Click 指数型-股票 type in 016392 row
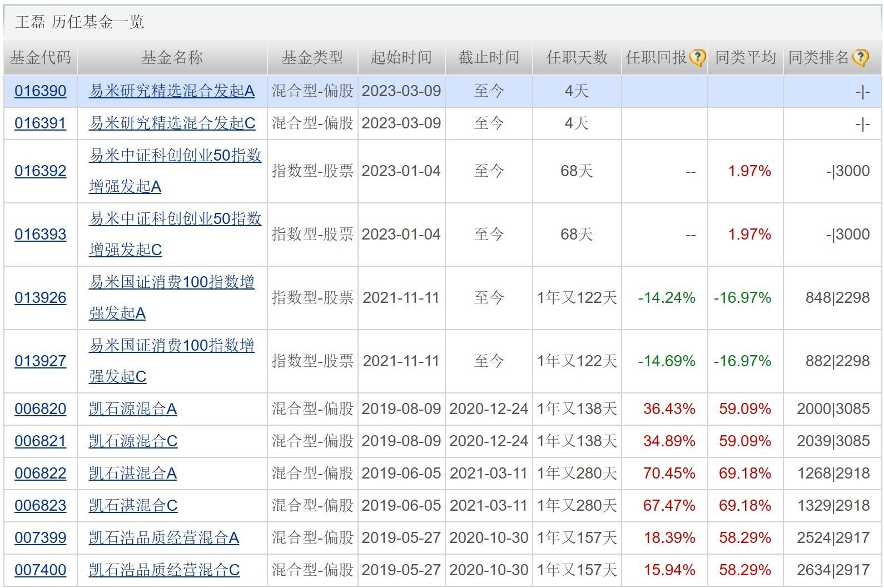 (312, 171)
